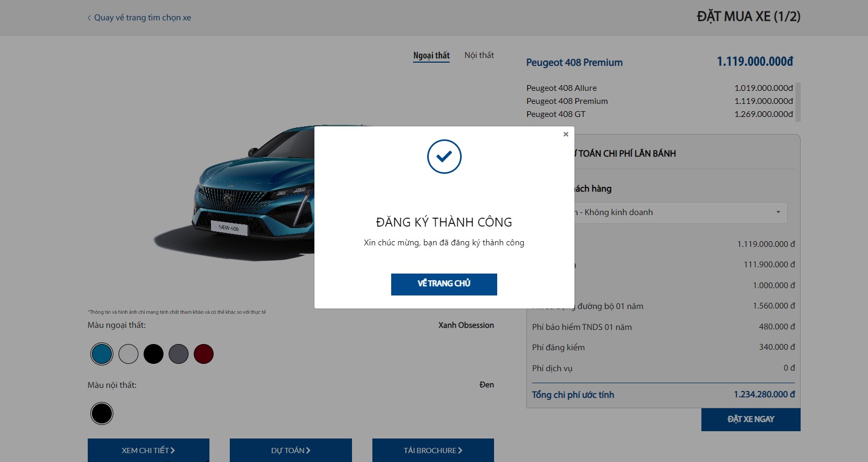This screenshot has width=868, height=462.
Task: Click the Phí dịch vụ row label
Action: pos(552,369)
